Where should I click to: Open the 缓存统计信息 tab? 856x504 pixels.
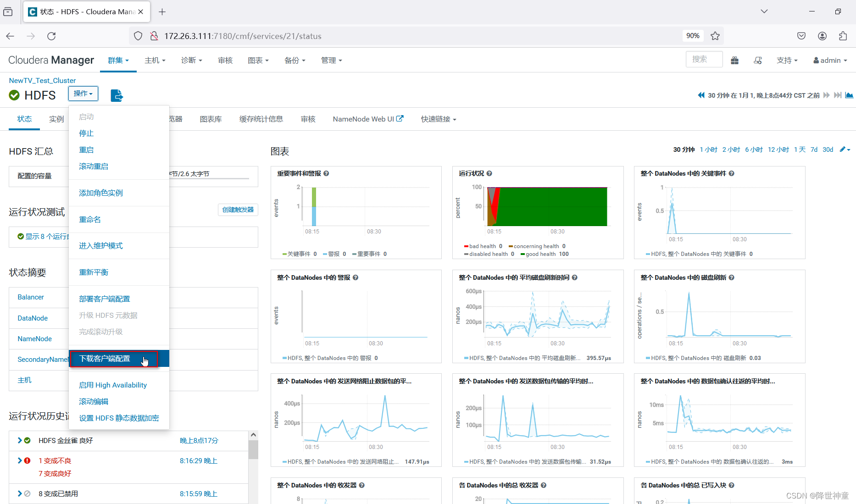pyautogui.click(x=261, y=119)
